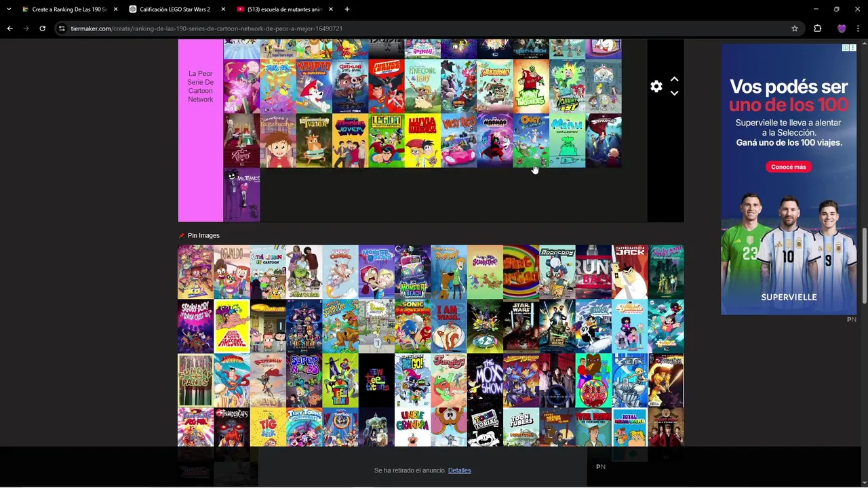This screenshot has width=868, height=488.
Task: Pick the New Teen Titans image
Action: (x=376, y=380)
